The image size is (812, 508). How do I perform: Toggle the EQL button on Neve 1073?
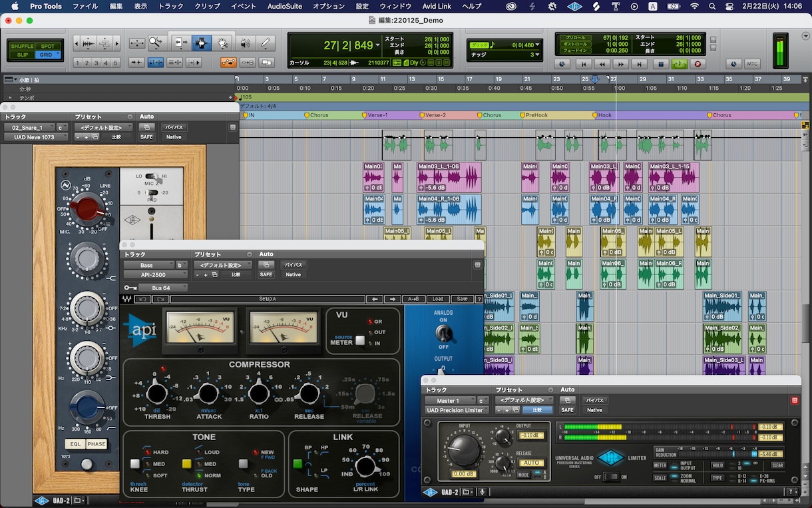[76, 444]
